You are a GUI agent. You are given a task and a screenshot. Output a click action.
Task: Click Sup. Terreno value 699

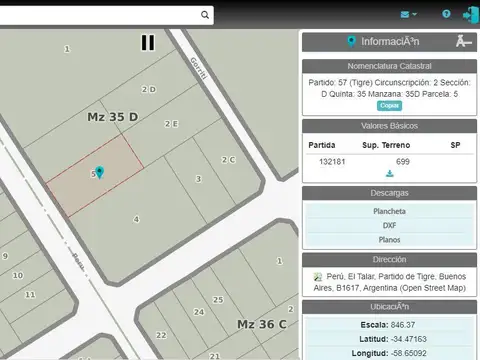[x=403, y=162]
